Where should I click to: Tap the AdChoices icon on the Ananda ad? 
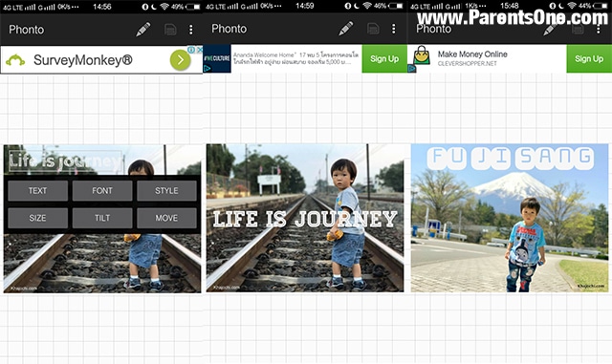[207, 69]
